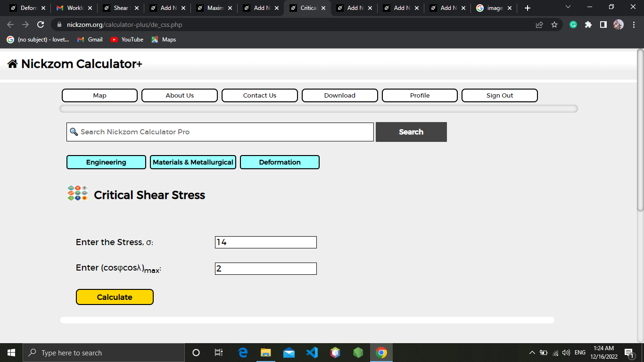Click the Nickzom home icon
Screen dimensions: 644x362
pos(13,64)
